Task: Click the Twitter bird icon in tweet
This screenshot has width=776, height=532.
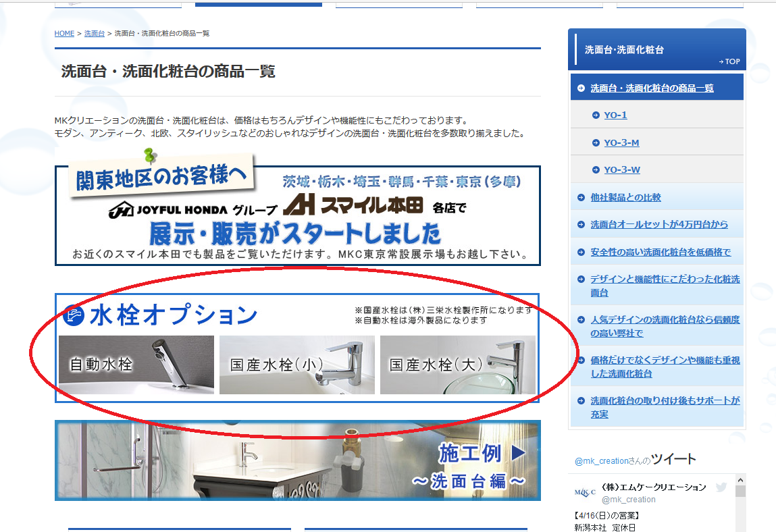Action: pyautogui.click(x=721, y=487)
